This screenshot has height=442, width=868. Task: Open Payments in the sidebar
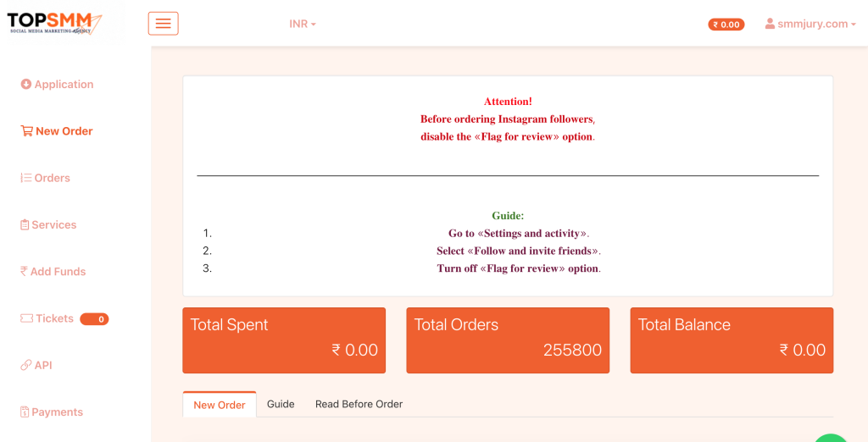(52, 412)
